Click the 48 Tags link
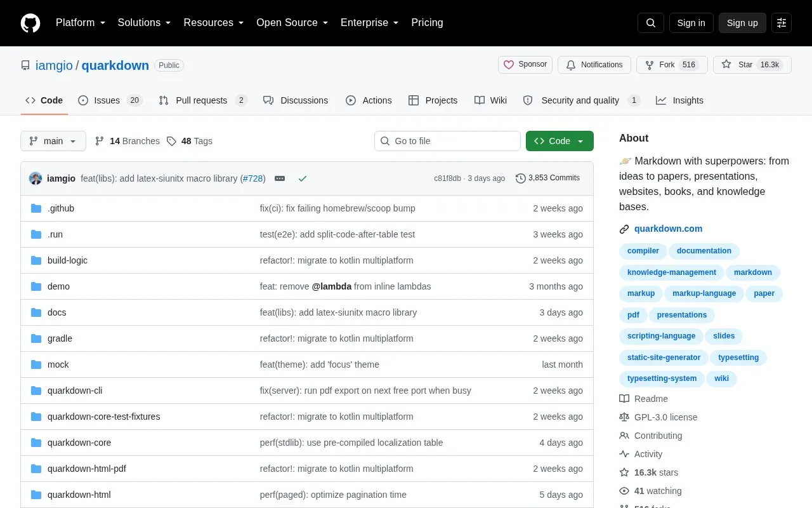The width and height of the screenshot is (812, 508). pos(190,141)
